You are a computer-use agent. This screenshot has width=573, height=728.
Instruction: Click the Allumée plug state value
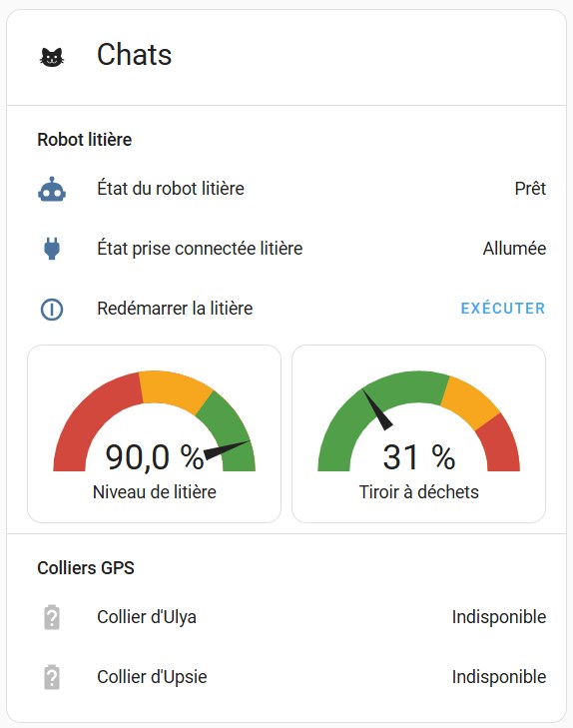tap(514, 249)
